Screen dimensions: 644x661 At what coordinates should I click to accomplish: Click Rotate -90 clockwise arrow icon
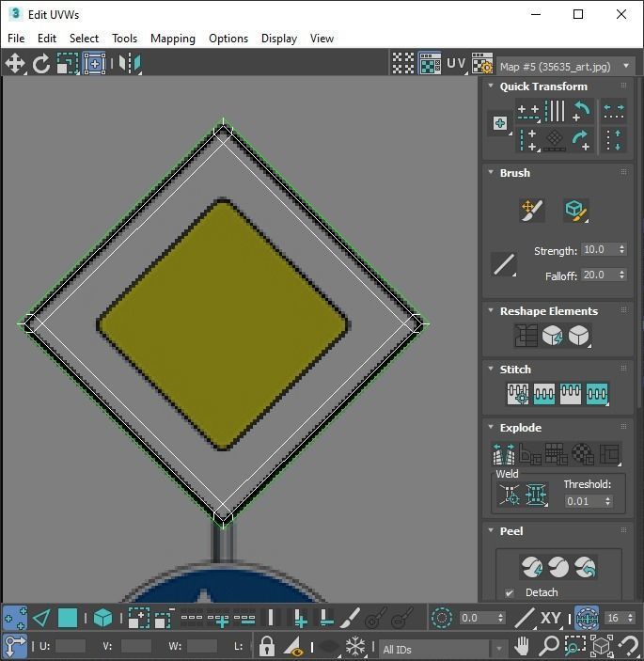(582, 140)
